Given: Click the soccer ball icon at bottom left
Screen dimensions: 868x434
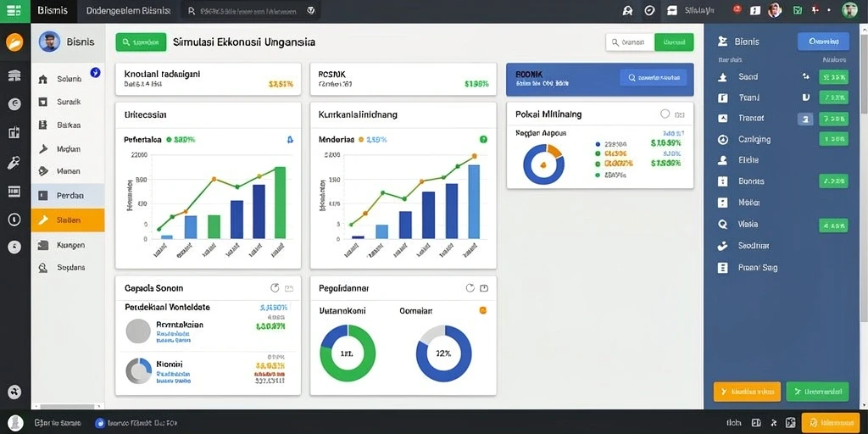Looking at the screenshot, I should (x=14, y=392).
